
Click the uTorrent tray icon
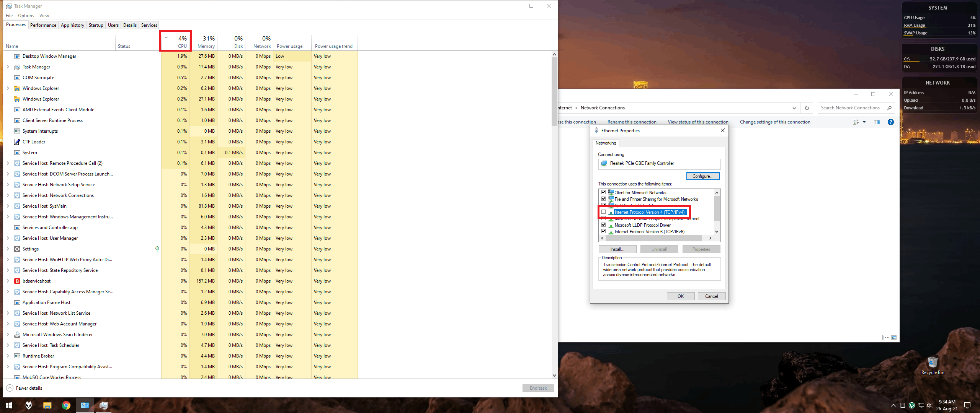tap(912, 405)
